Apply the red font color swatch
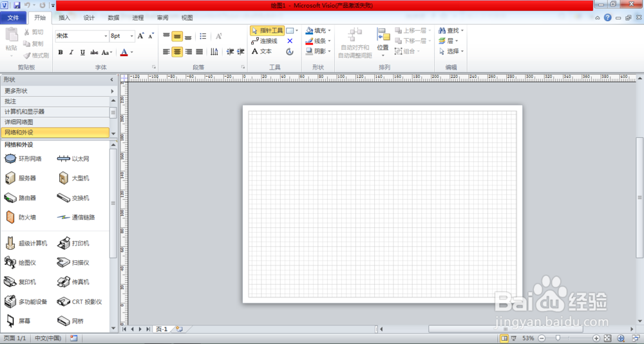The image size is (644, 344). click(x=124, y=52)
